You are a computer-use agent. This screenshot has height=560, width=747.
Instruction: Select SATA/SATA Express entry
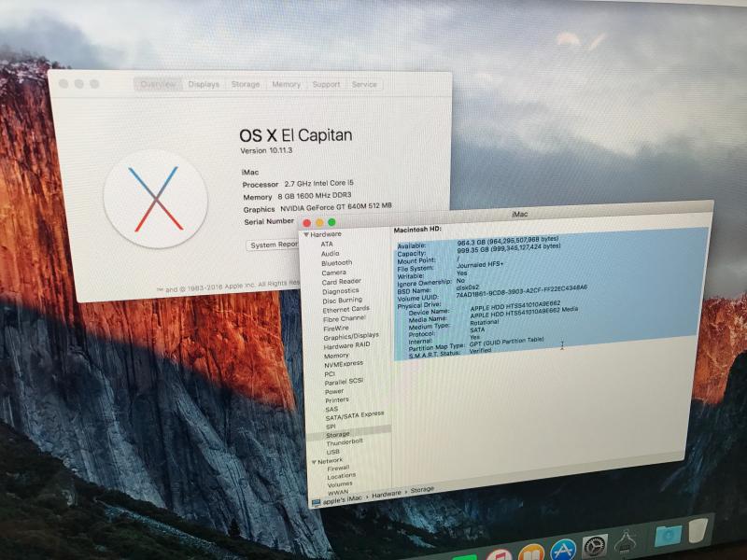pyautogui.click(x=355, y=416)
